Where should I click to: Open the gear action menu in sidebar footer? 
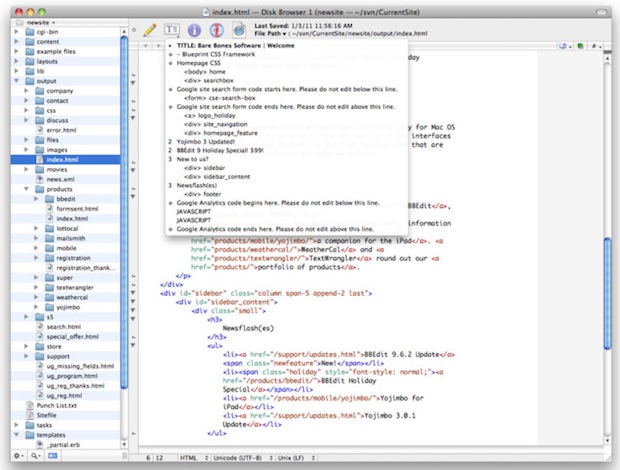[x=19, y=456]
